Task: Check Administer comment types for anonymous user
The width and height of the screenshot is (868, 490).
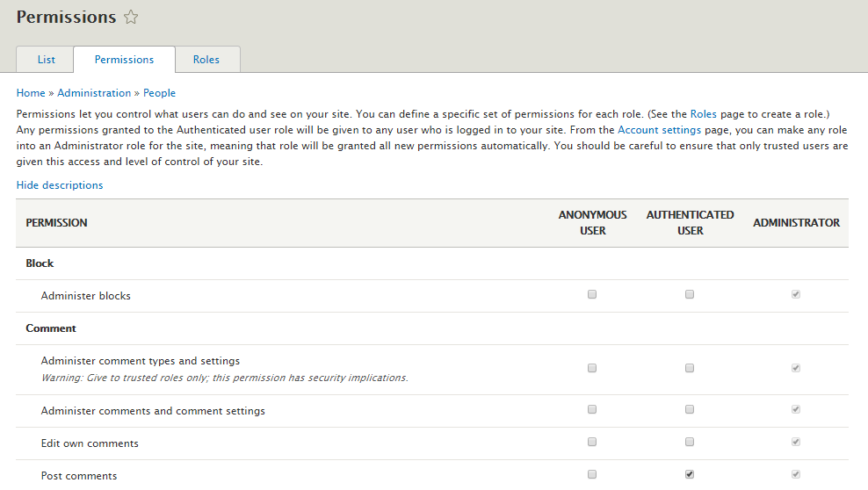Action: (592, 368)
